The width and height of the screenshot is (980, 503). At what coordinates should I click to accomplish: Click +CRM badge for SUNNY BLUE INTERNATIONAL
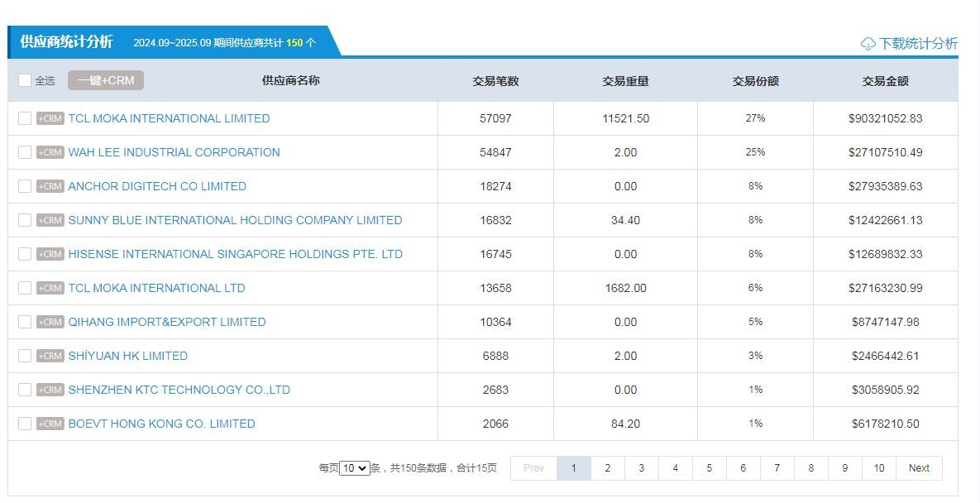[50, 220]
